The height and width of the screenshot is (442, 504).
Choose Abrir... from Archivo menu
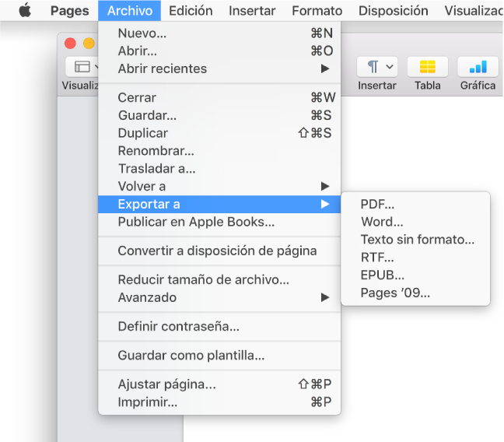coord(219,51)
